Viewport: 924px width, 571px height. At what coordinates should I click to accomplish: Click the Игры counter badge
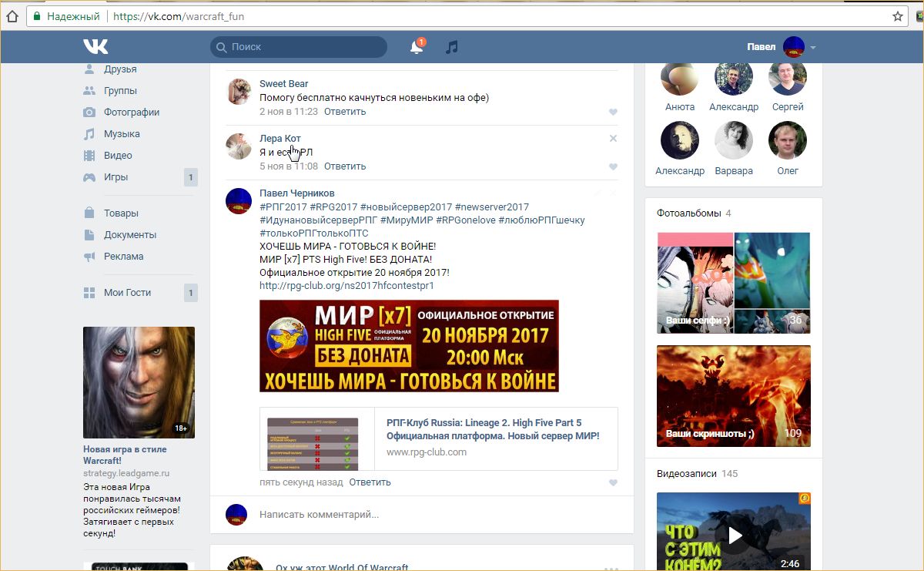point(191,177)
